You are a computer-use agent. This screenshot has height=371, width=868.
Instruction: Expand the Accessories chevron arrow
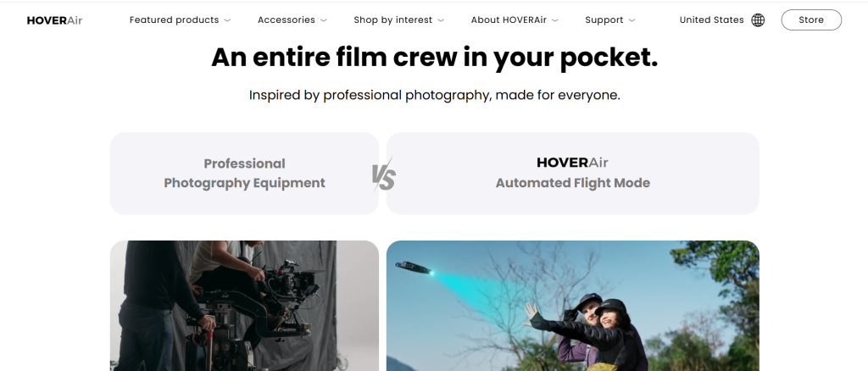(x=324, y=20)
